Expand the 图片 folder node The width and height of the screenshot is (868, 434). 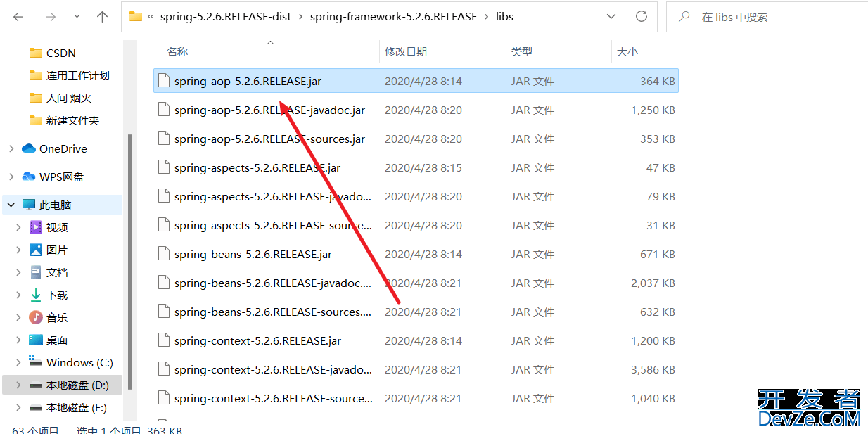coord(19,250)
